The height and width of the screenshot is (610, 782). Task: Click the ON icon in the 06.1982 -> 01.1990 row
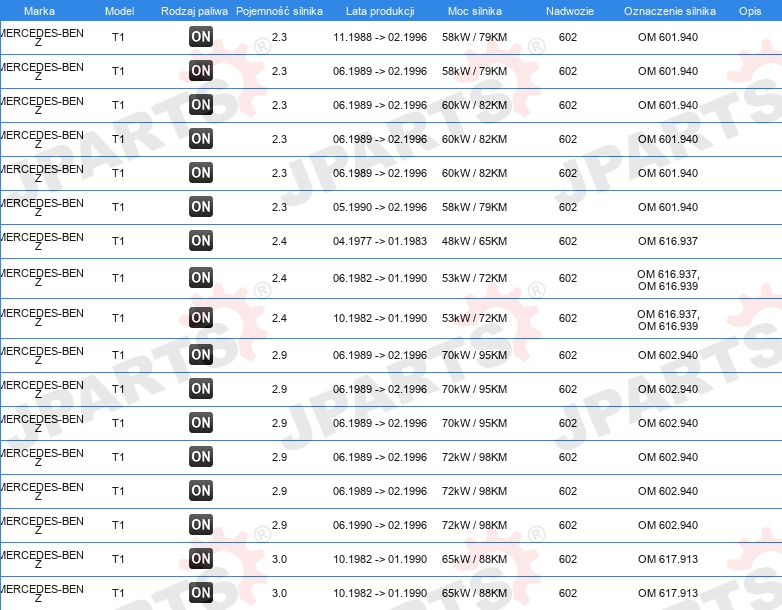pos(201,277)
